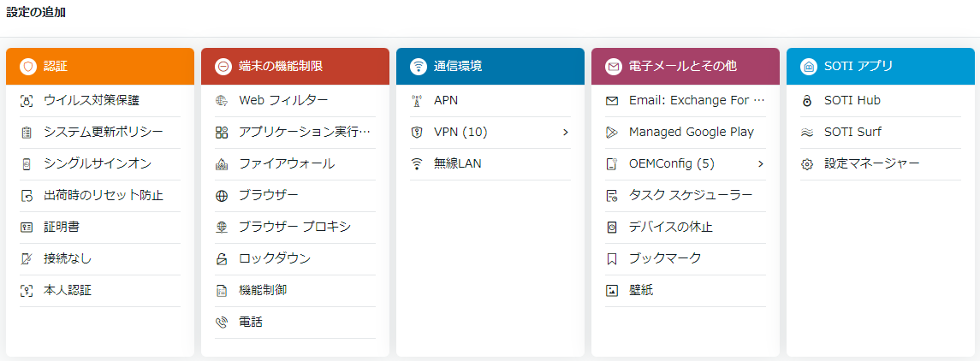Click the 設定マネージャー gear icon
Screen dimensions: 980x361
coord(807,164)
